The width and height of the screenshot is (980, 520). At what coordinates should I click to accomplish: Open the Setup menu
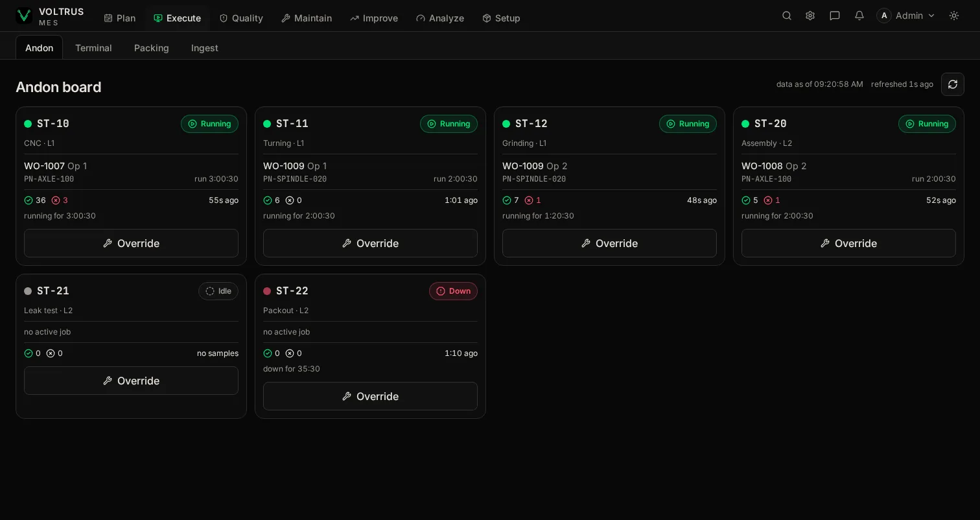tap(502, 18)
